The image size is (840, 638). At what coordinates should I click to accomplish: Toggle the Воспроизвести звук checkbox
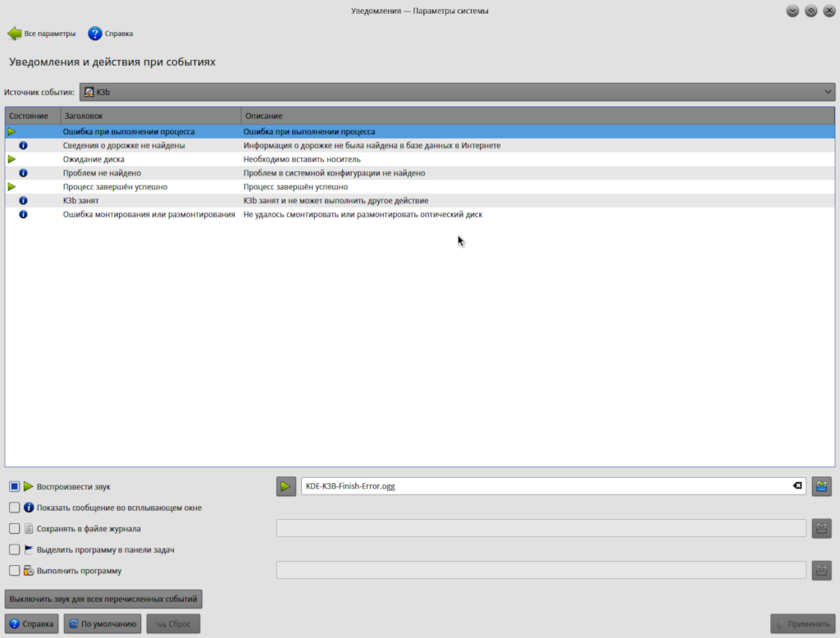[x=15, y=486]
